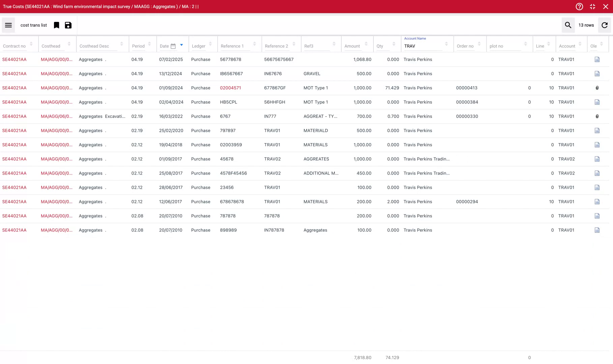Open the search magnifier tool
Viewport: 613px width, 364px height.
coord(568,25)
